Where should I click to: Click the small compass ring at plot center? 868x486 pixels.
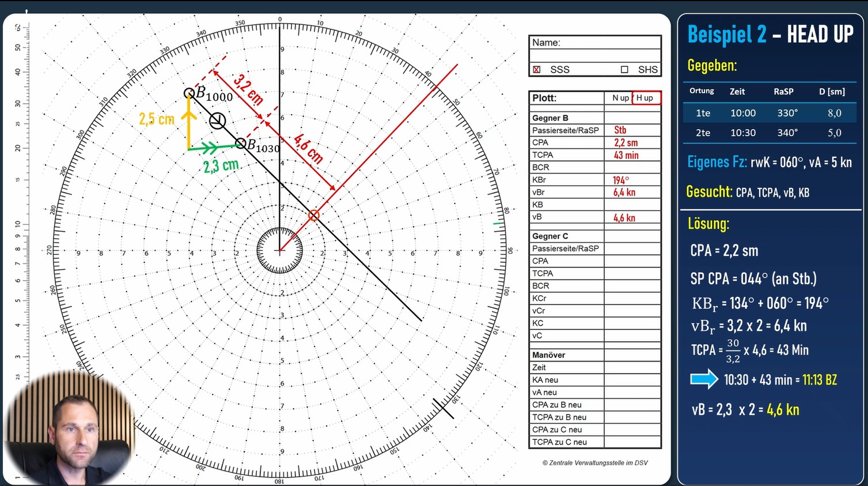coord(280,251)
